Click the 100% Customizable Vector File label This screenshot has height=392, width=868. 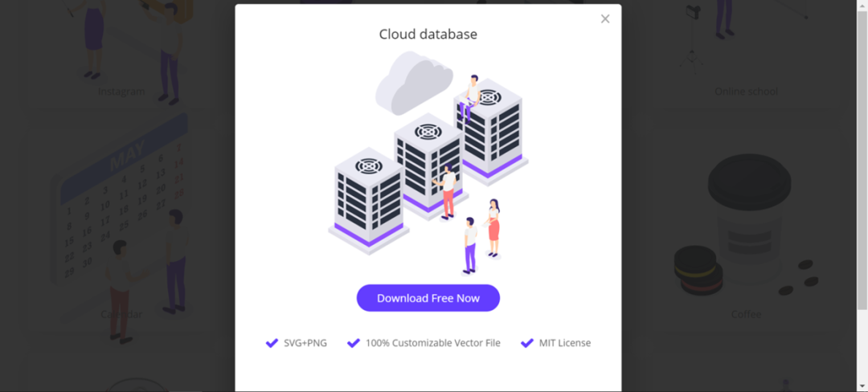(433, 343)
